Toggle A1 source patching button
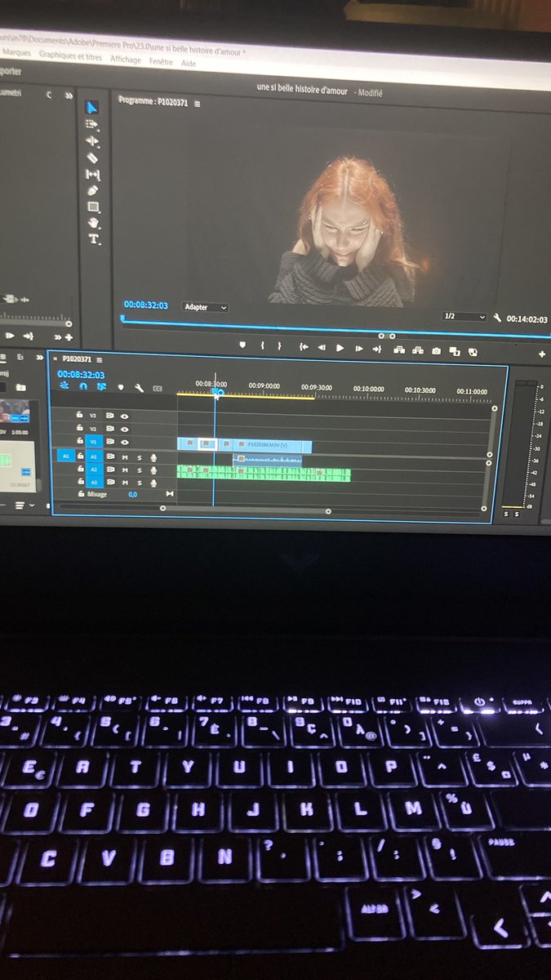 (66, 457)
